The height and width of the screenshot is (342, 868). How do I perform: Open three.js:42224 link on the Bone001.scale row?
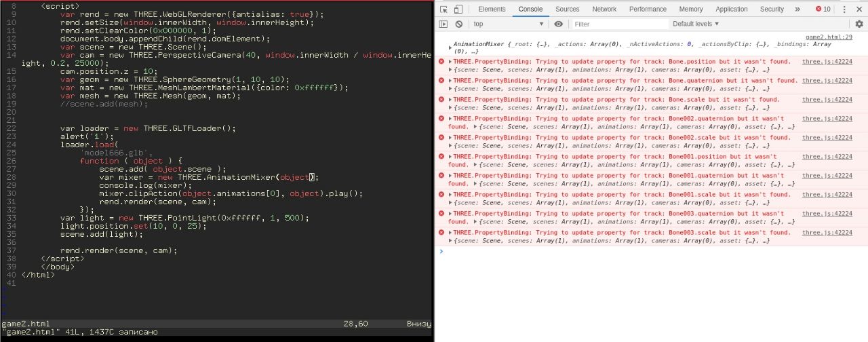[827, 195]
